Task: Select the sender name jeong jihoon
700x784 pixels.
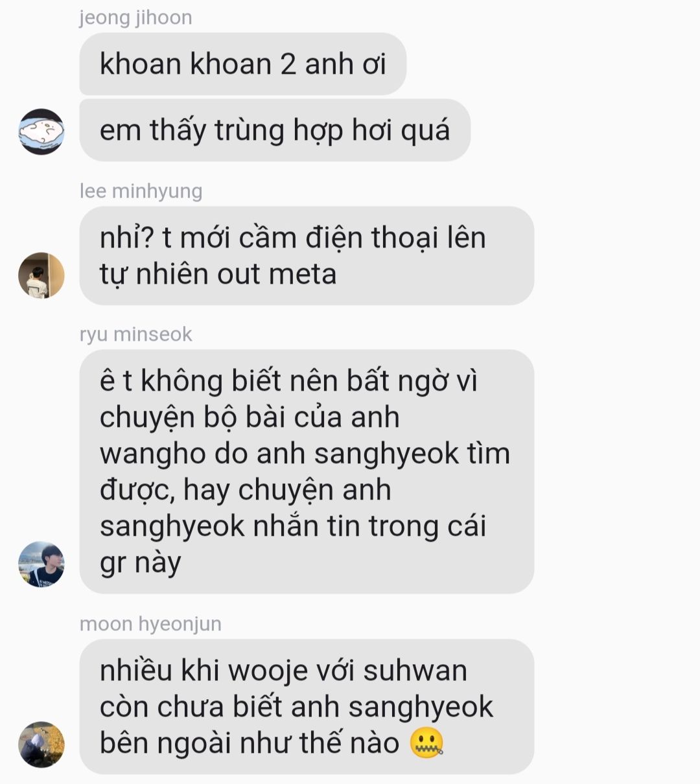Action: [x=135, y=17]
